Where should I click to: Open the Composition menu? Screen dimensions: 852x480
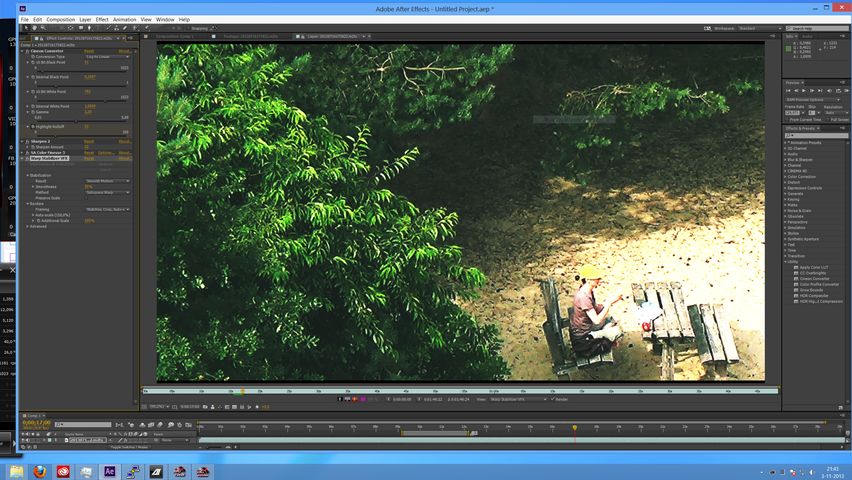(x=60, y=20)
